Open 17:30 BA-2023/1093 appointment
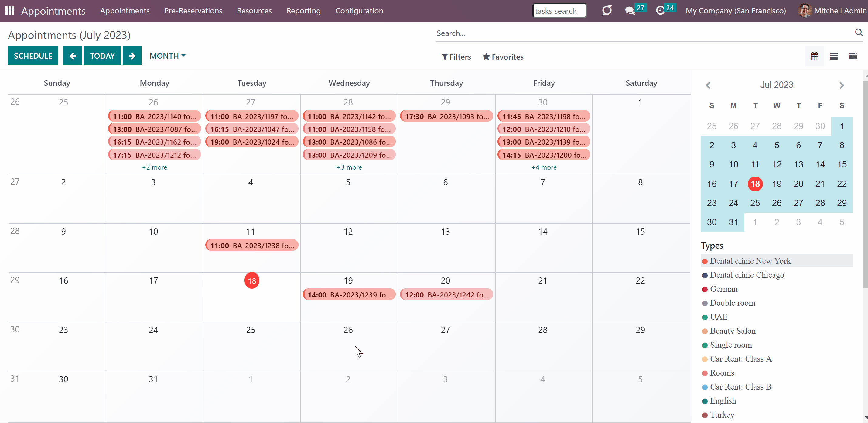Screen dimensions: 868x423 click(x=446, y=116)
